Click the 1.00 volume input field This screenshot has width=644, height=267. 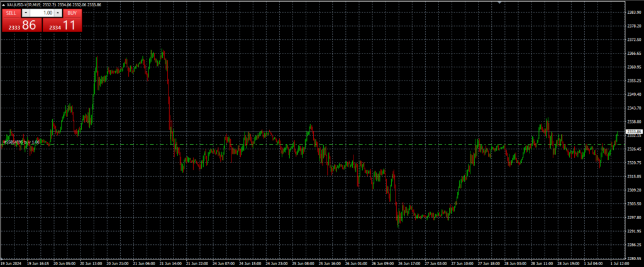tap(42, 13)
